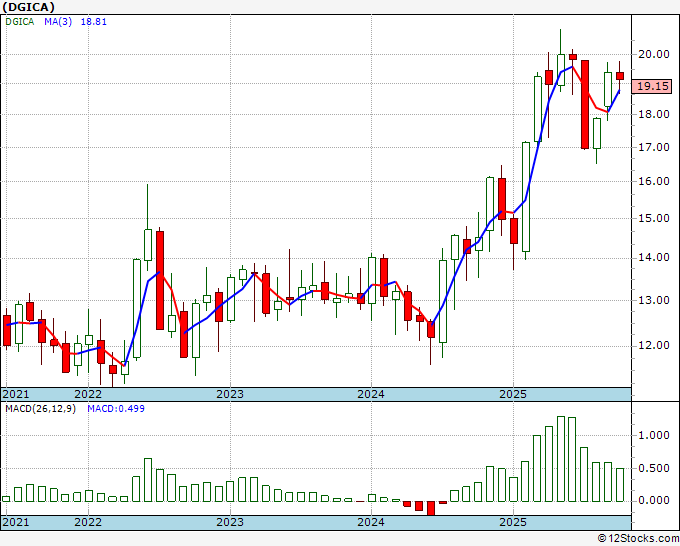Click the MA(3) indicator label
The image size is (680, 546).
tap(58, 22)
